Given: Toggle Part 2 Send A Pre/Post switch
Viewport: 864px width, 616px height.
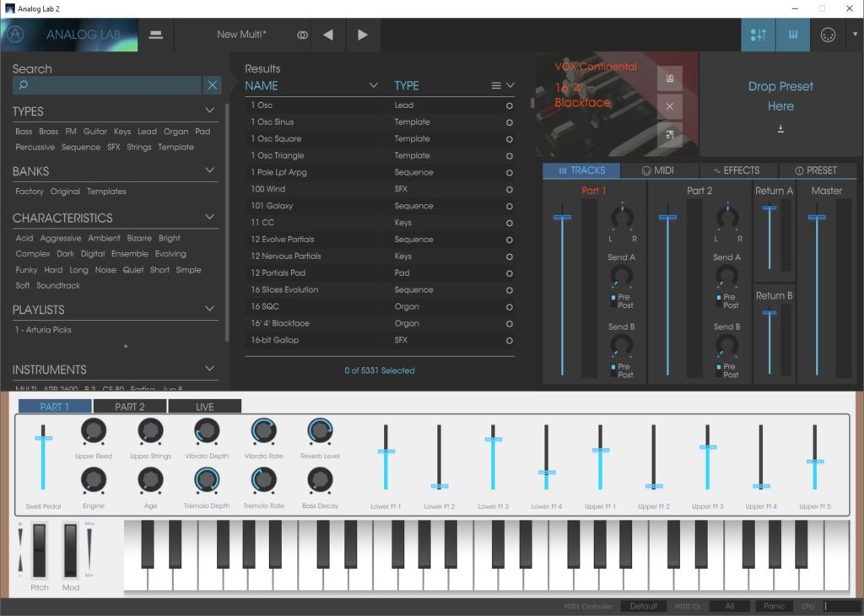Looking at the screenshot, I should coord(719,301).
